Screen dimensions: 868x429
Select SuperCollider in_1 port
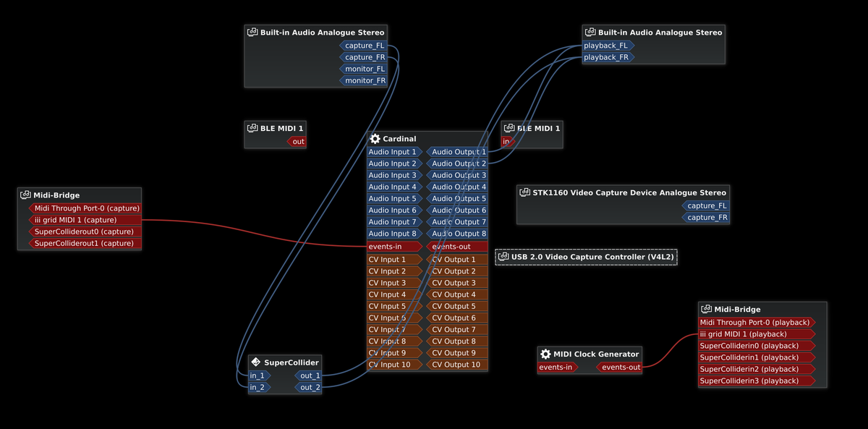click(260, 375)
